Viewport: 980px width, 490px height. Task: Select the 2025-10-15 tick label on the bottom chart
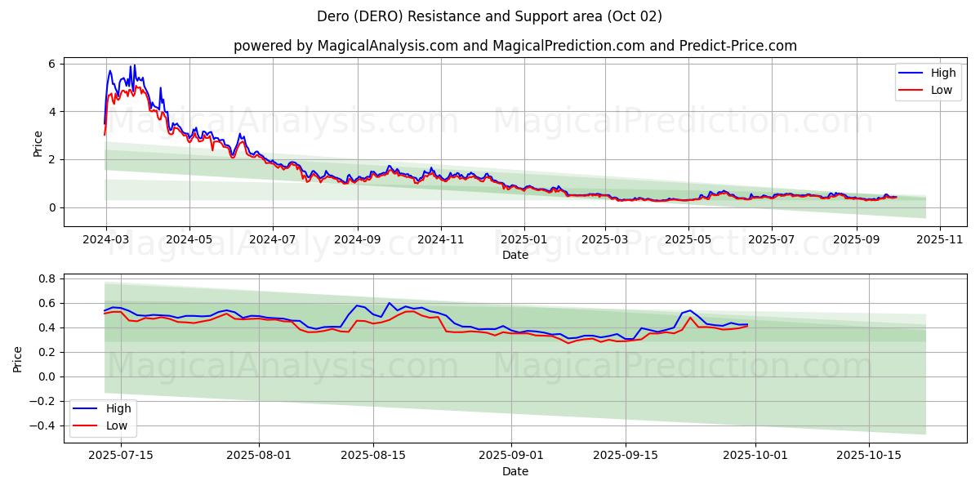click(869, 457)
